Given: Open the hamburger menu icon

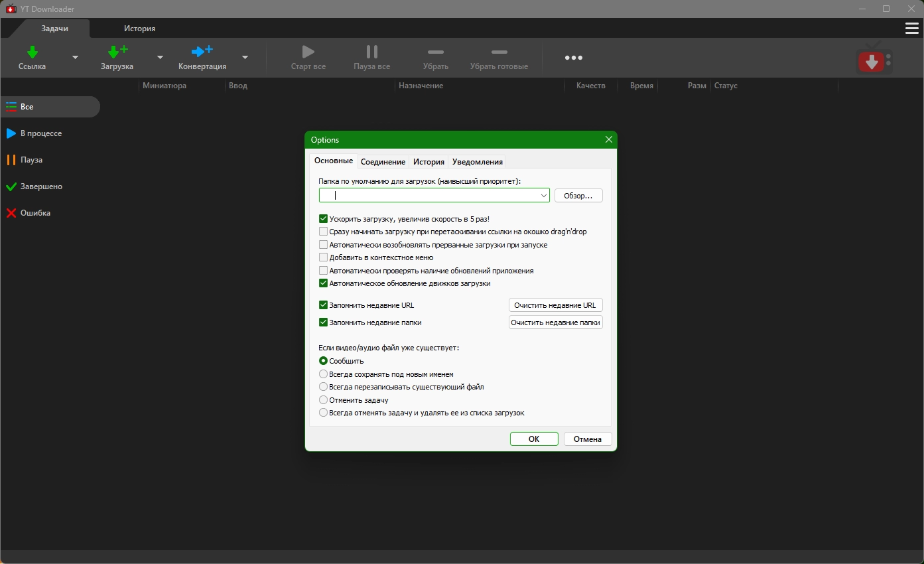Looking at the screenshot, I should pyautogui.click(x=911, y=28).
